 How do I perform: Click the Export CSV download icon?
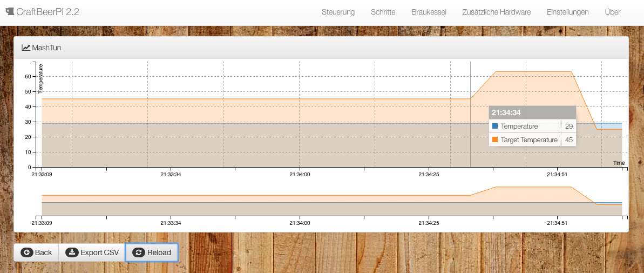pos(71,252)
